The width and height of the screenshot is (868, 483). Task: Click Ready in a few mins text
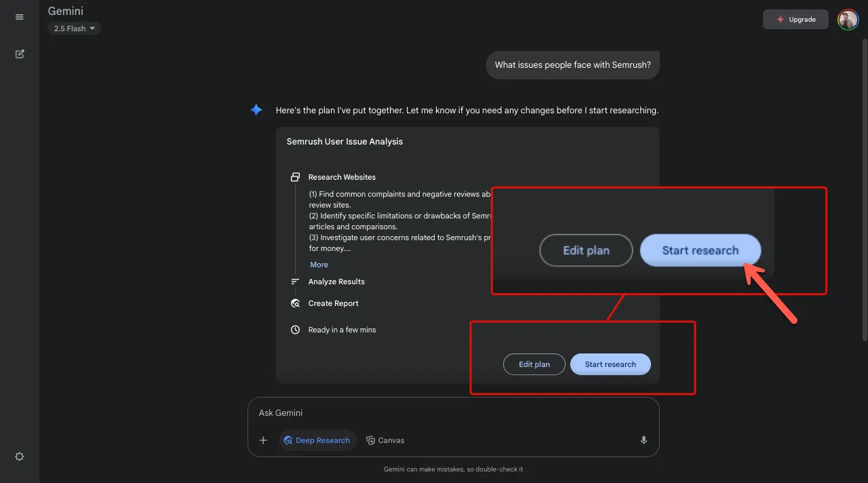click(x=342, y=330)
